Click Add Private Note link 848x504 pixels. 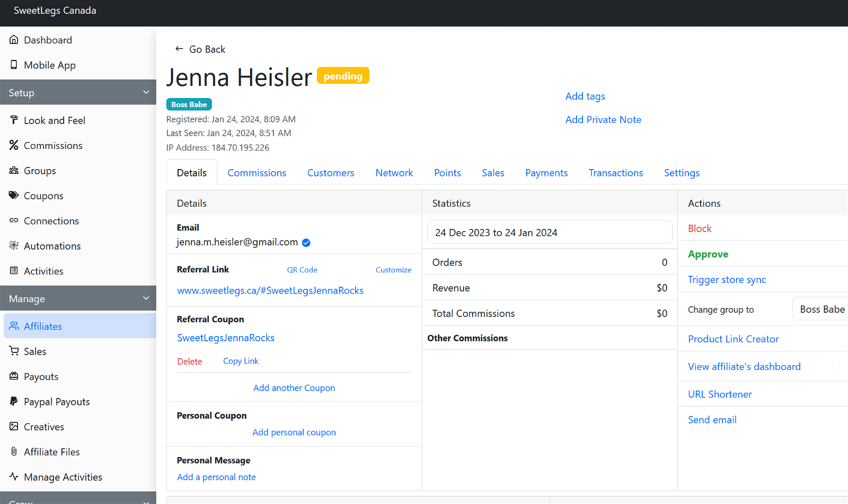click(x=603, y=120)
